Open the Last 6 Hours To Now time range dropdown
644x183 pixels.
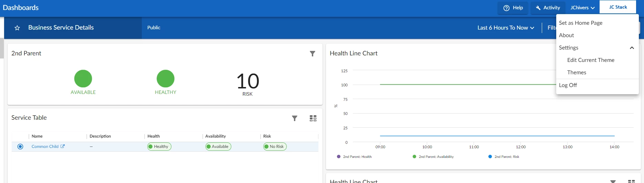pyautogui.click(x=506, y=28)
